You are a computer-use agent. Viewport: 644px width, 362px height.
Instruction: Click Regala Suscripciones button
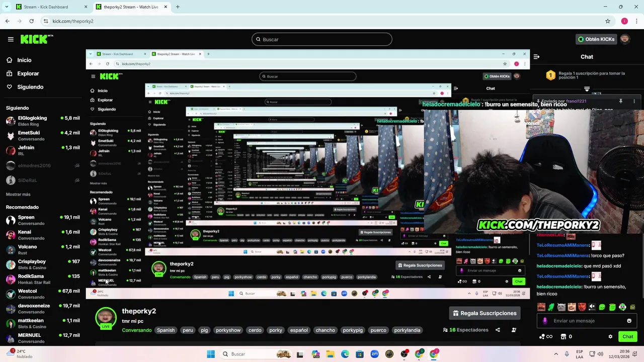point(485,313)
